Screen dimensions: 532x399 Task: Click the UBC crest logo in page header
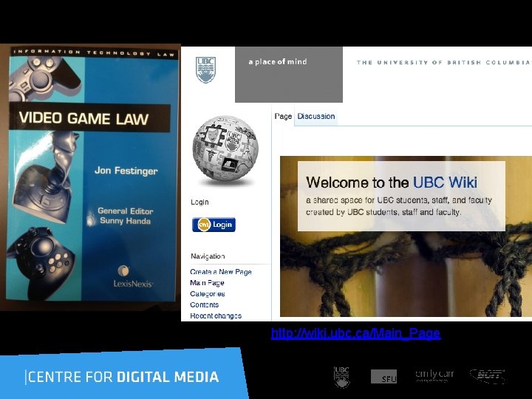205,70
